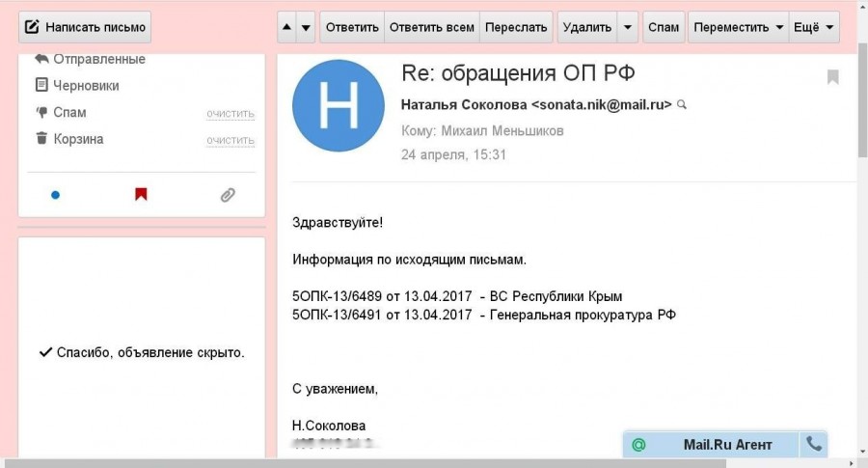Expand the Ещё more actions menu
Image resolution: width=868 pixels, height=468 pixels.
pos(814,27)
